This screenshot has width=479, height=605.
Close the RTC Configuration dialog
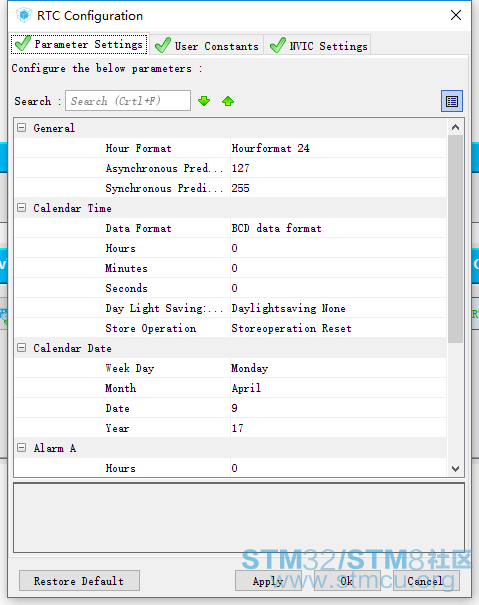coord(456,15)
